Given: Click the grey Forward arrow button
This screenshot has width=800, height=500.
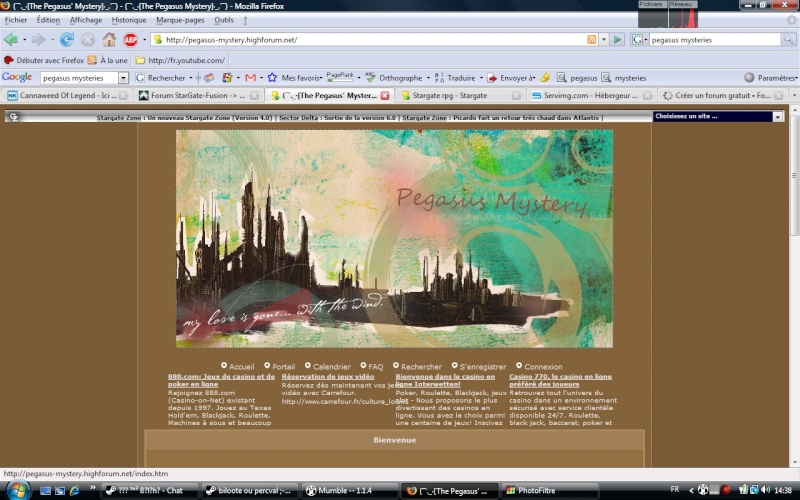Looking at the screenshot, I should coord(38,39).
